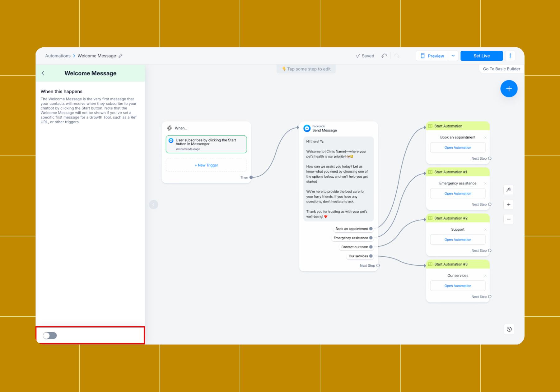Image resolution: width=560 pixels, height=392 pixels.
Task: Click the pencil icon to rename Welcome Message
Action: (x=121, y=56)
